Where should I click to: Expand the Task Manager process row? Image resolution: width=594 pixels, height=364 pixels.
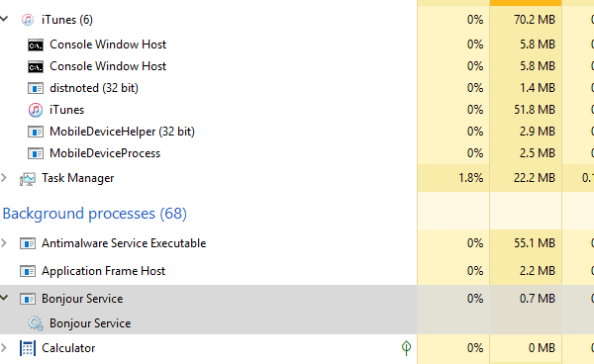pyautogui.click(x=4, y=178)
